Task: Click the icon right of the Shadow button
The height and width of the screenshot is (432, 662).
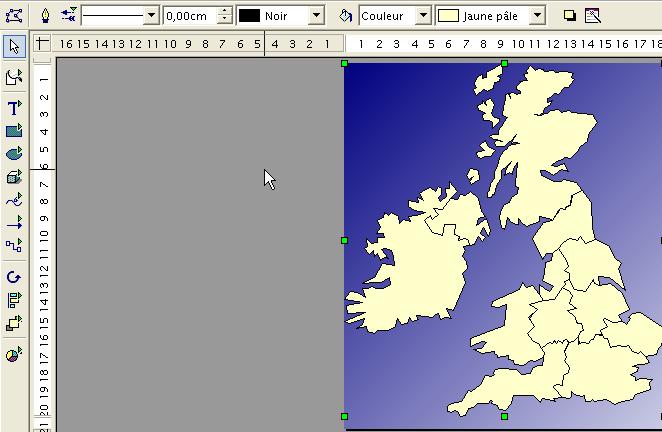Action: (593, 16)
